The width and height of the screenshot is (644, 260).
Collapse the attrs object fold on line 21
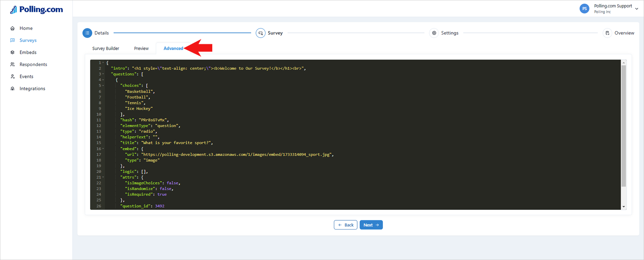103,177
